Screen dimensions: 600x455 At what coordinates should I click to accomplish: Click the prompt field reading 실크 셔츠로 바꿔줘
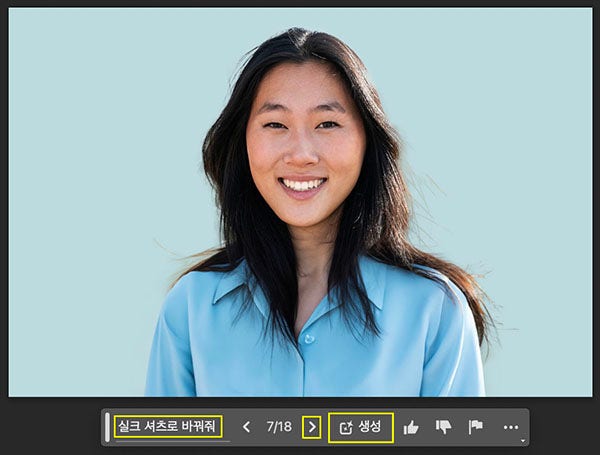[168, 427]
